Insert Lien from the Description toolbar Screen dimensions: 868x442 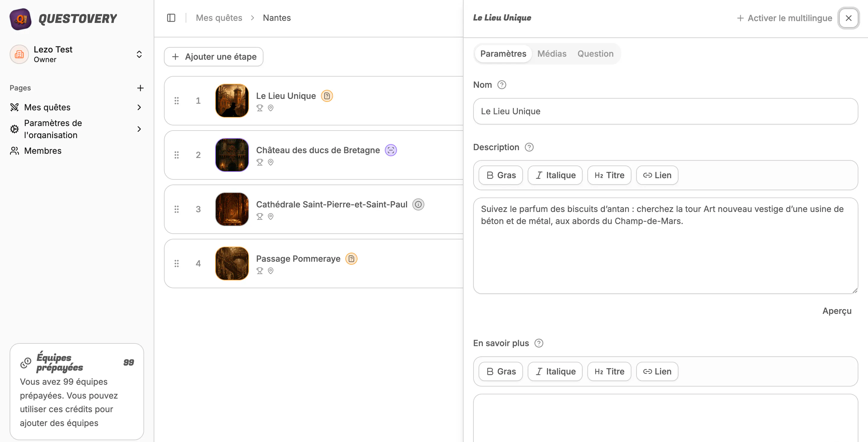click(657, 175)
